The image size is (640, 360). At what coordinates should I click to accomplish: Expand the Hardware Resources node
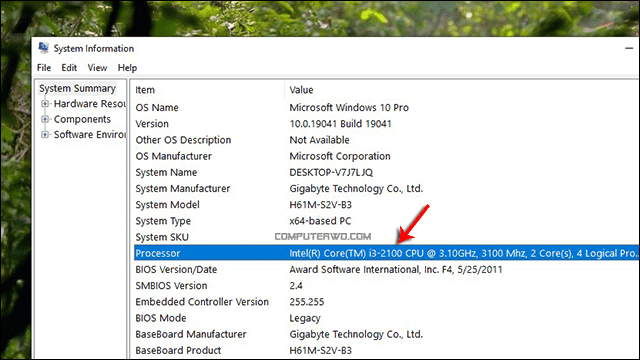[x=45, y=104]
